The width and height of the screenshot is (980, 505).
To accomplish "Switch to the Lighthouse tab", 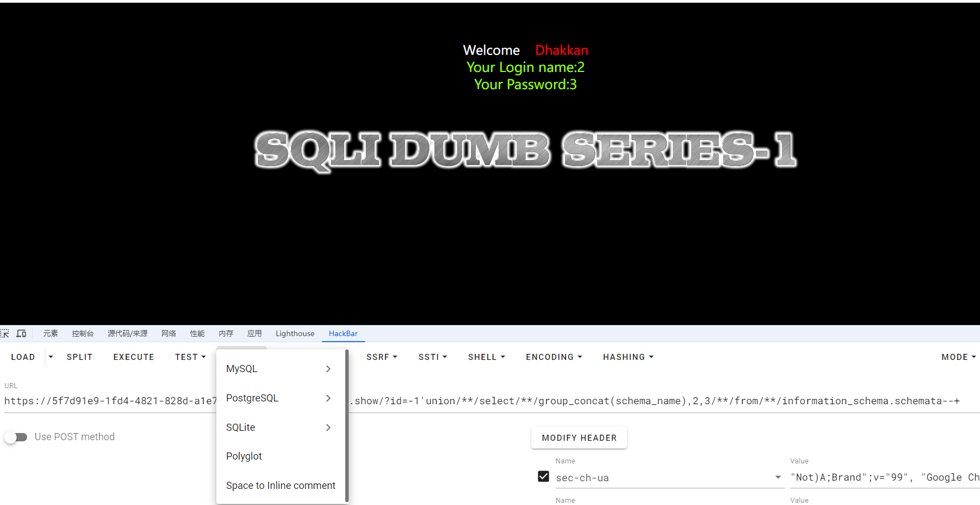I will click(x=294, y=333).
